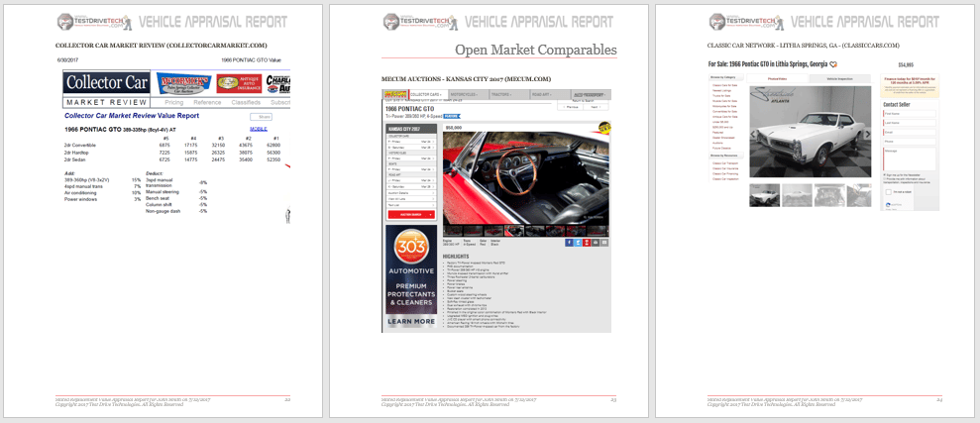Click the Facebook share icon on Mecum listing
Screen dimensions: 980x423
(570, 243)
